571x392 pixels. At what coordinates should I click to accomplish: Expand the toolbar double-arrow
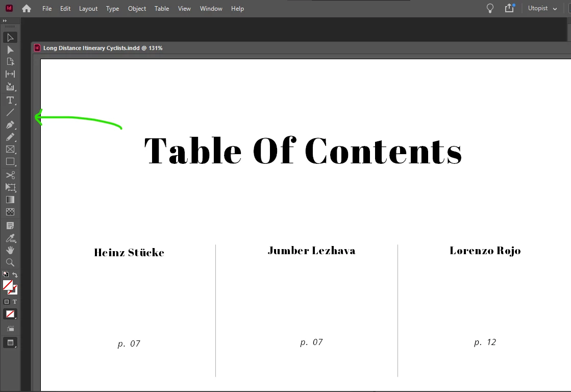[5, 21]
